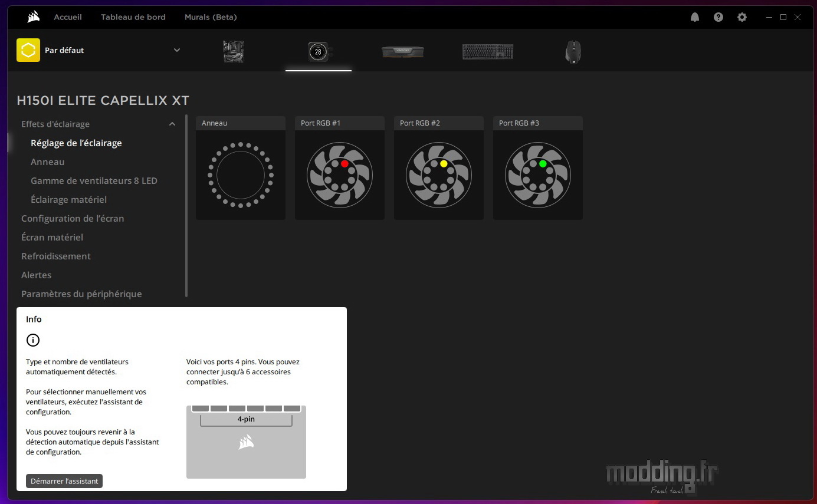Click the Port RGB #2 header
This screenshot has width=817, height=504.
tap(439, 123)
